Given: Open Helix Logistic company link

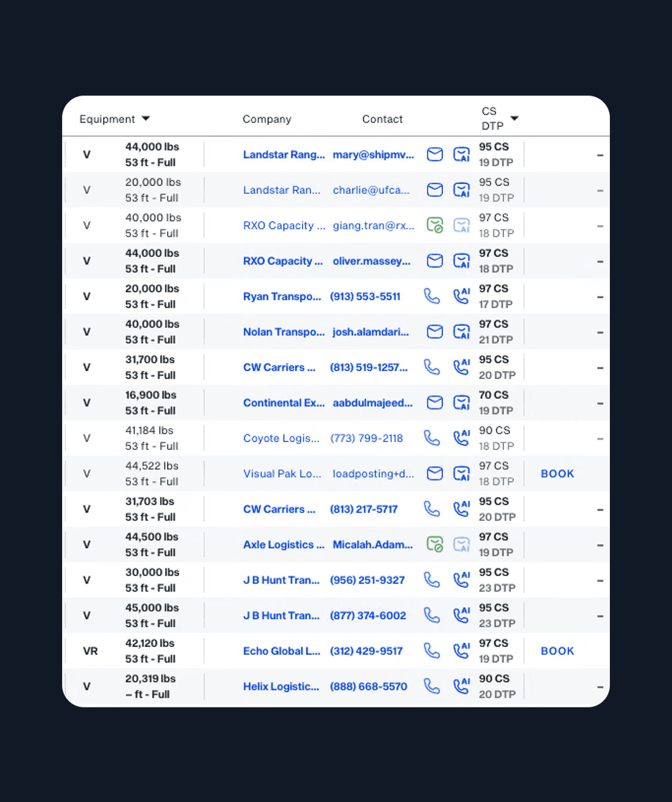Looking at the screenshot, I should pos(281,686).
